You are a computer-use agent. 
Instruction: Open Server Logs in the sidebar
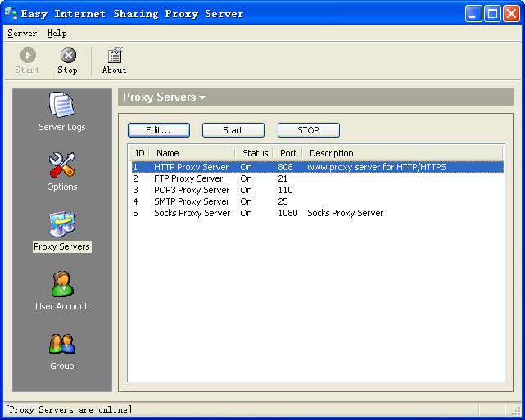click(x=62, y=112)
